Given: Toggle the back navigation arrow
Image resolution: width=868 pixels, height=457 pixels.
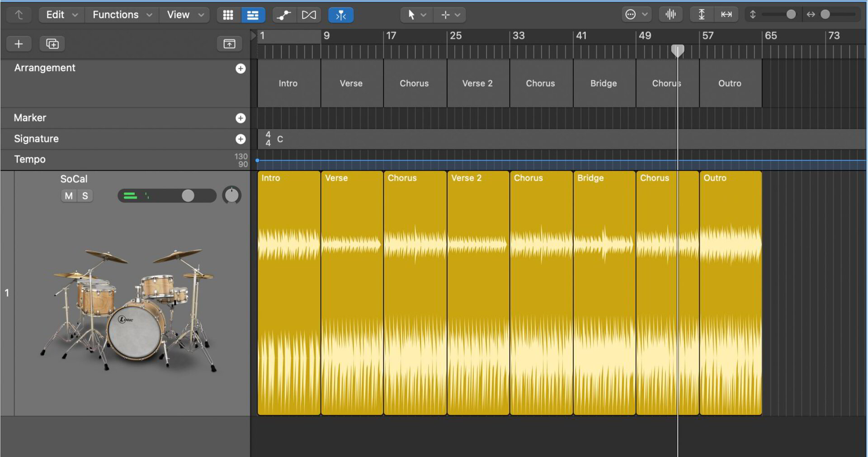Looking at the screenshot, I should 19,14.
